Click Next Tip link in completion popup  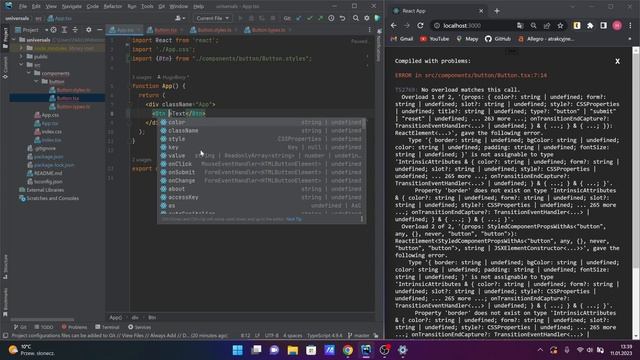(293, 219)
